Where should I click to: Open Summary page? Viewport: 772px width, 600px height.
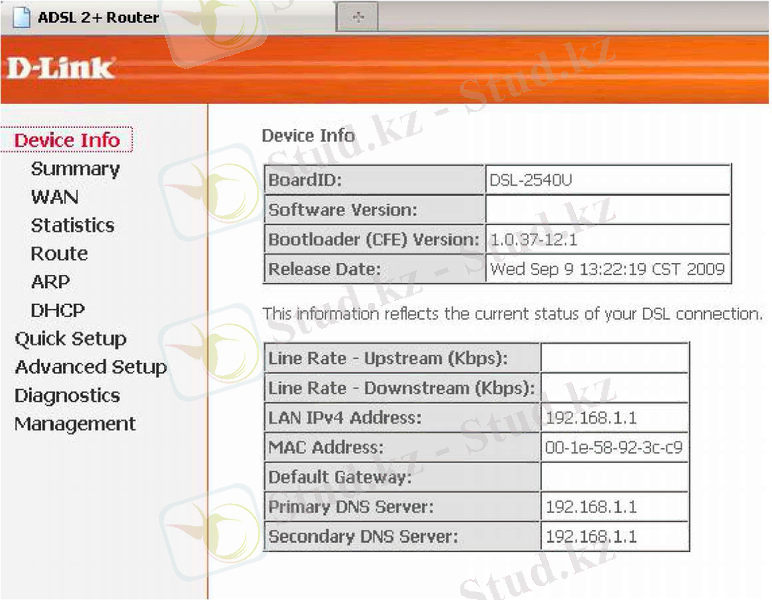[75, 169]
